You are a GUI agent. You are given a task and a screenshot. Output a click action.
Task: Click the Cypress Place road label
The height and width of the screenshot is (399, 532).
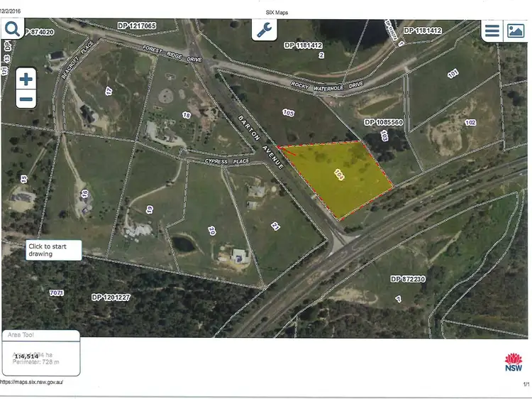pos(227,161)
